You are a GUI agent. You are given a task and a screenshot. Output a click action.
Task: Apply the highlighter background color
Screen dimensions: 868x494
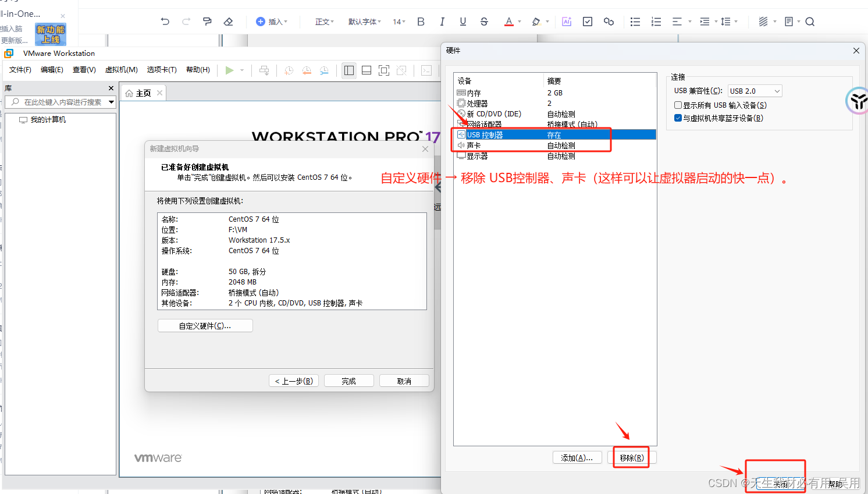click(x=536, y=22)
